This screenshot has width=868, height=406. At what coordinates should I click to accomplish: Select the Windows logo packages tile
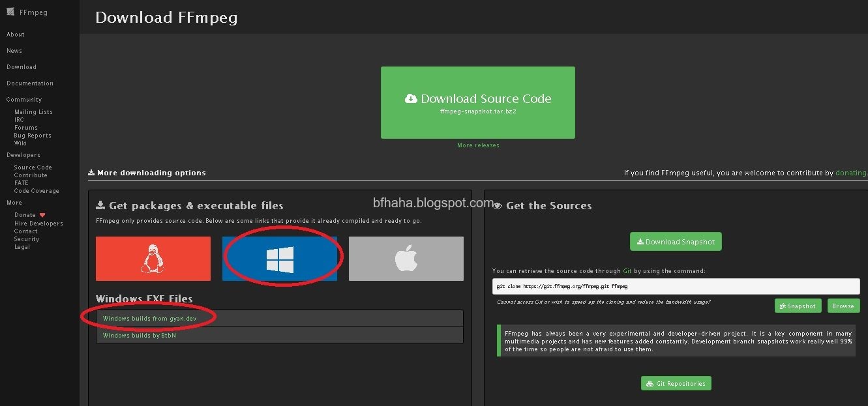click(280, 259)
